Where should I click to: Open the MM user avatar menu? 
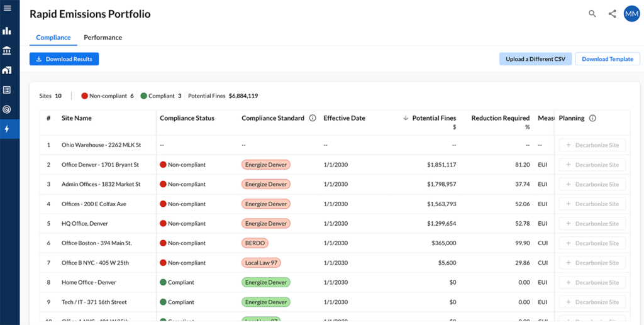pos(631,14)
